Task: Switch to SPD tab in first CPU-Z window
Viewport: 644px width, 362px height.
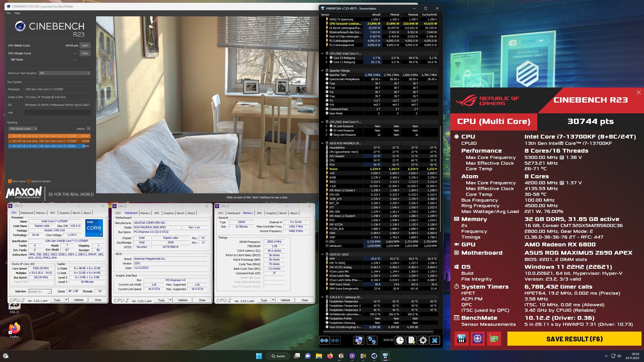Action: [x=52, y=213]
